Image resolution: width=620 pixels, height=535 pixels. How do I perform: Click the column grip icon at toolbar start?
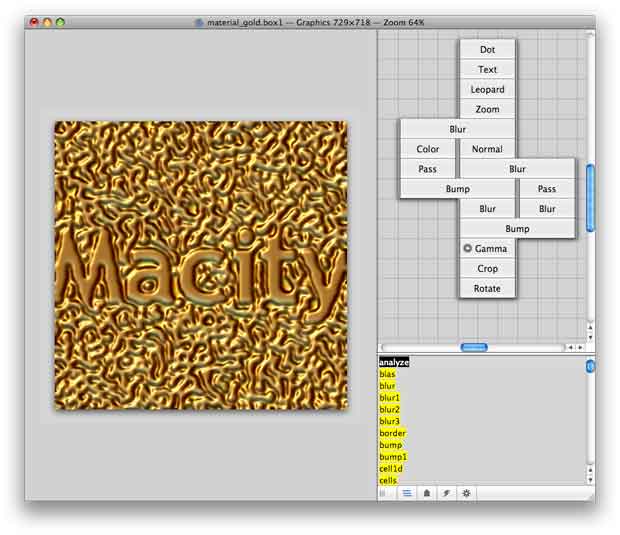pyautogui.click(x=382, y=493)
